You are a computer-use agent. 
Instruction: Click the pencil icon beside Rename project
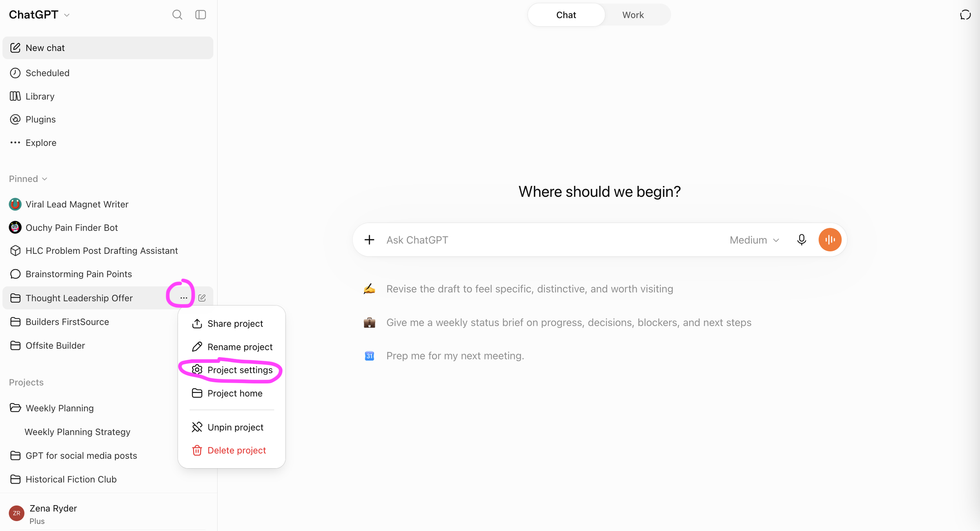[x=197, y=347]
